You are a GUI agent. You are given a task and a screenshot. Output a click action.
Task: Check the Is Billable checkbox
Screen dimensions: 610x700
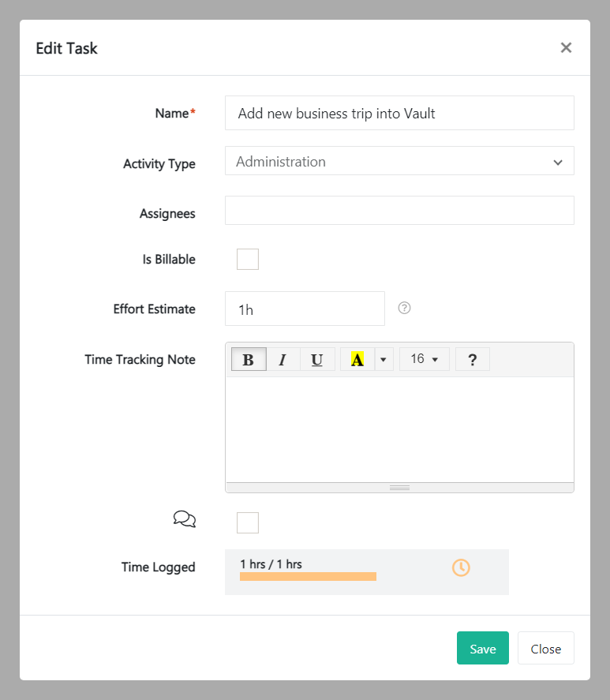248,259
